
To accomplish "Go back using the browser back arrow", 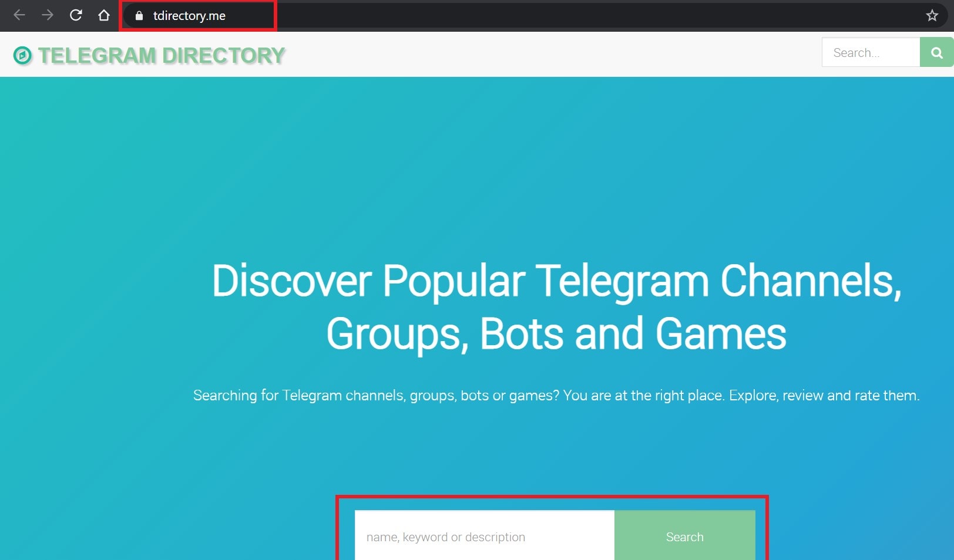I will click(x=19, y=15).
